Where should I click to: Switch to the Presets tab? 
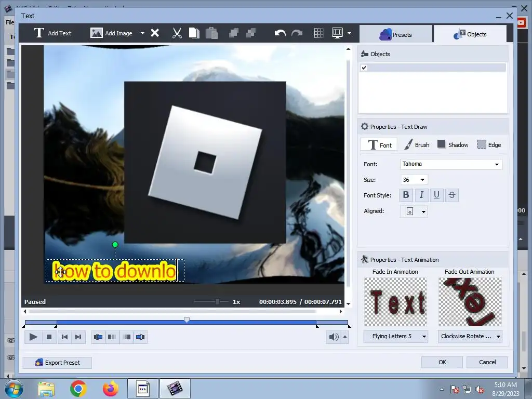coord(395,34)
